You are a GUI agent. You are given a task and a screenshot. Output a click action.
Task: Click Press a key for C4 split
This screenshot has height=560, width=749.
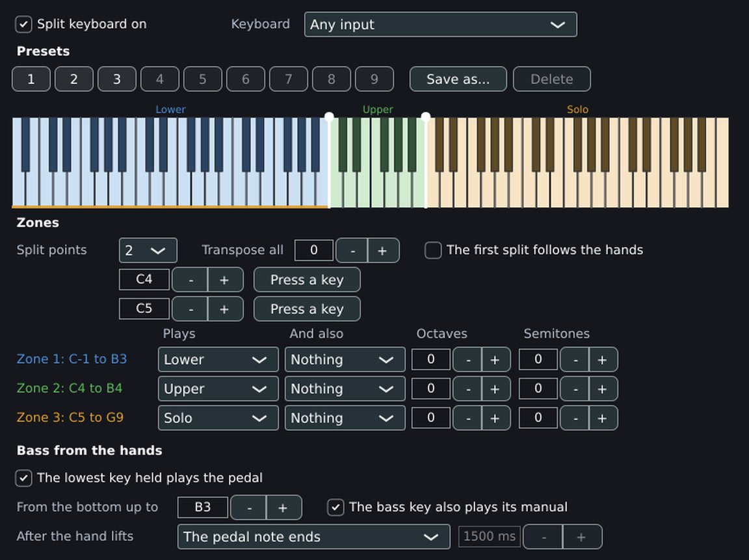[x=307, y=279]
